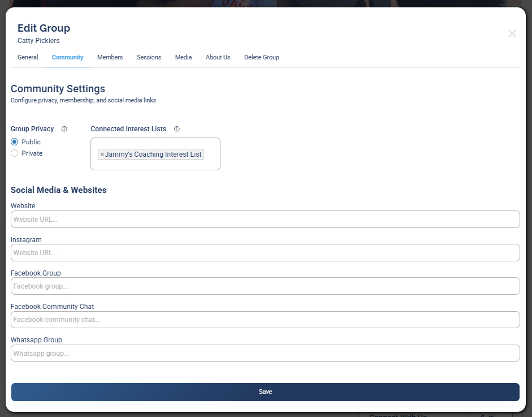Click the Configure privacy, membership description text

pyautogui.click(x=84, y=100)
